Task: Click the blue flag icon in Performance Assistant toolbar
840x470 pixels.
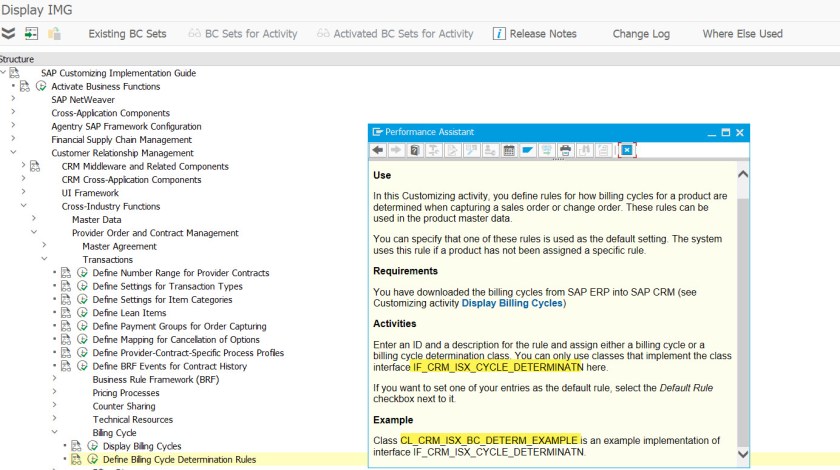Action: point(528,150)
